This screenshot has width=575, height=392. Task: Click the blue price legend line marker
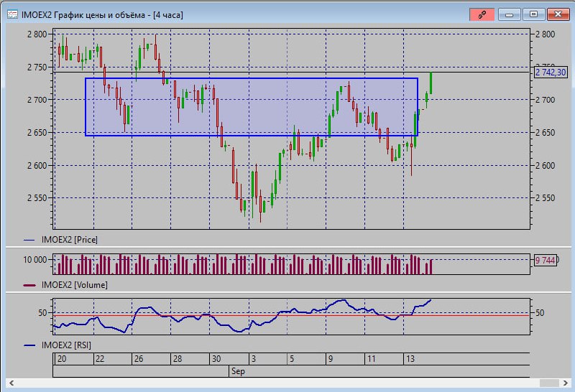click(29, 241)
